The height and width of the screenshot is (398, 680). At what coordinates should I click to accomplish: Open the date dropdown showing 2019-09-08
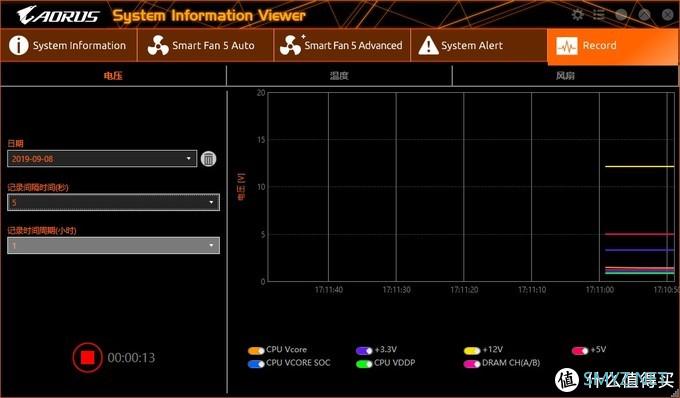102,159
